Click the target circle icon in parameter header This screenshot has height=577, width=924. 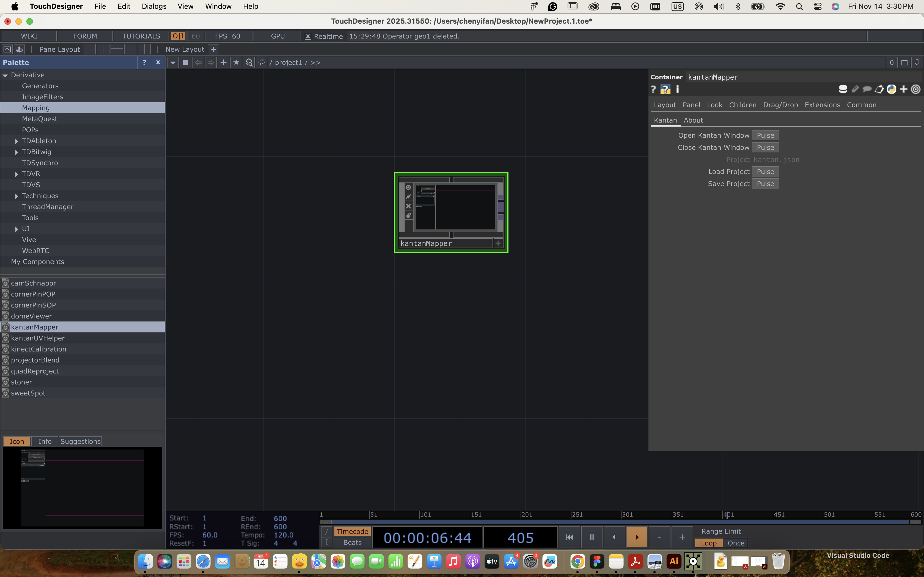point(915,89)
